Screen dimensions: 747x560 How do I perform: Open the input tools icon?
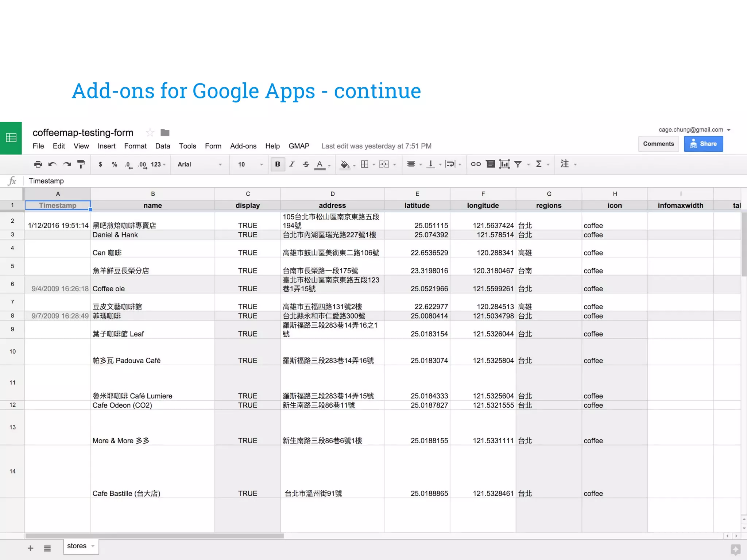(565, 164)
